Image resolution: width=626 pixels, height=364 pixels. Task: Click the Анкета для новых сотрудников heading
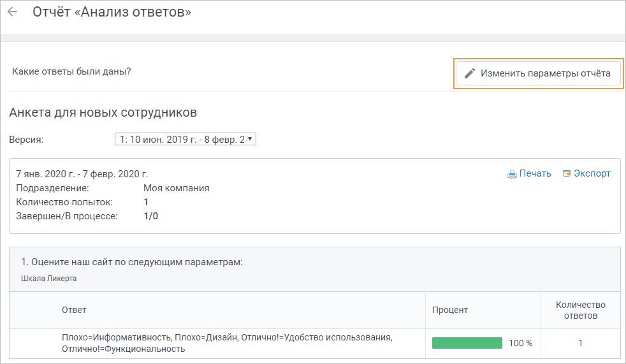[103, 113]
